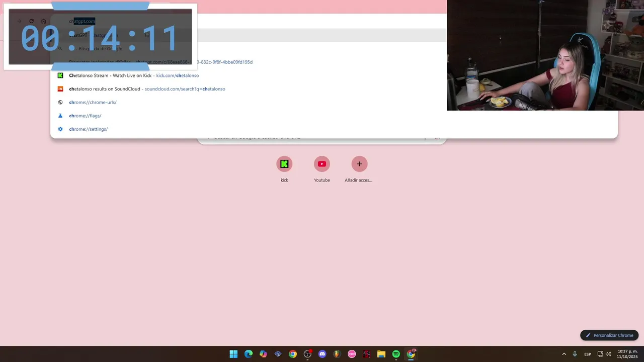644x362 pixels.
Task: Click the globe icon beside chrome-urls
Action: (60, 102)
